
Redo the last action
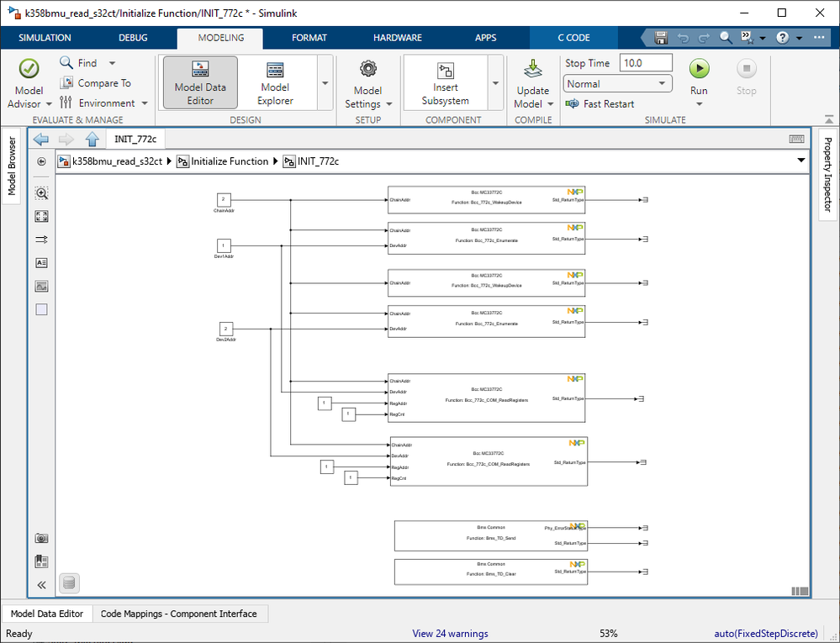704,38
